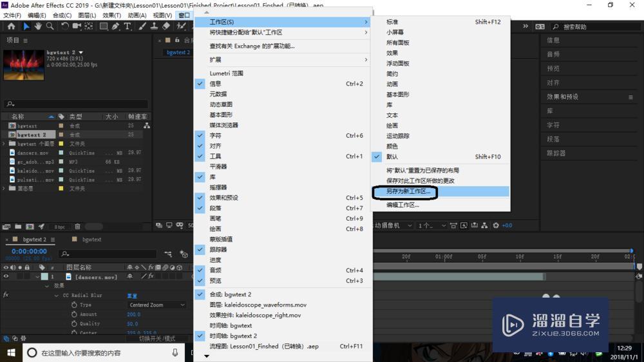This screenshot has width=644, height=362.
Task: Click the Draft 3D cube icon in timeline
Action: (x=184, y=254)
